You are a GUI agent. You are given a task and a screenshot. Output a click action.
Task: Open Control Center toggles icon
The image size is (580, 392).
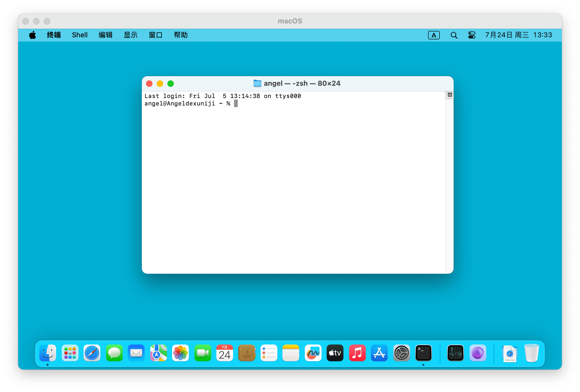[x=472, y=35]
